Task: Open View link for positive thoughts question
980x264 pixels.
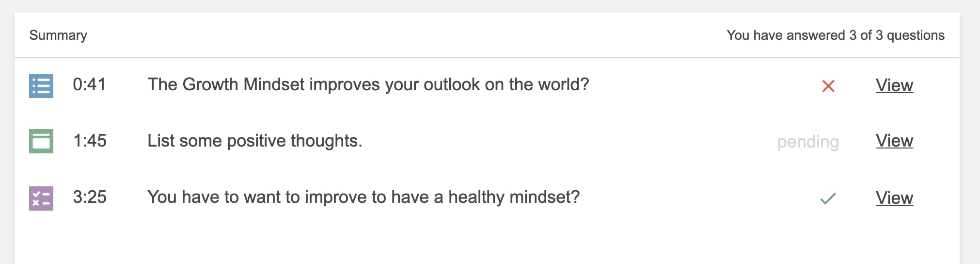Action: (x=894, y=141)
